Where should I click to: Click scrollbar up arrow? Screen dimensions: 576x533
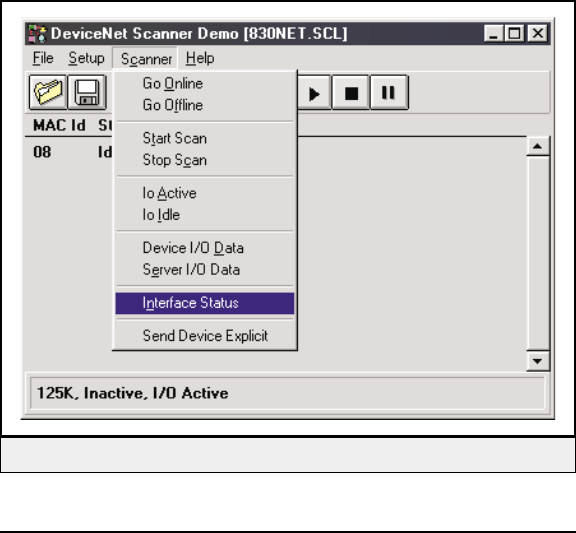[x=538, y=146]
